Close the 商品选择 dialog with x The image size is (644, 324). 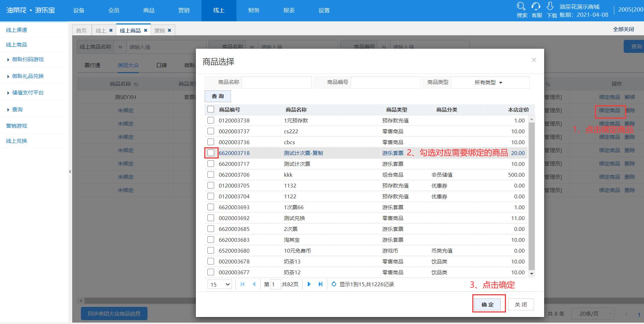point(534,60)
